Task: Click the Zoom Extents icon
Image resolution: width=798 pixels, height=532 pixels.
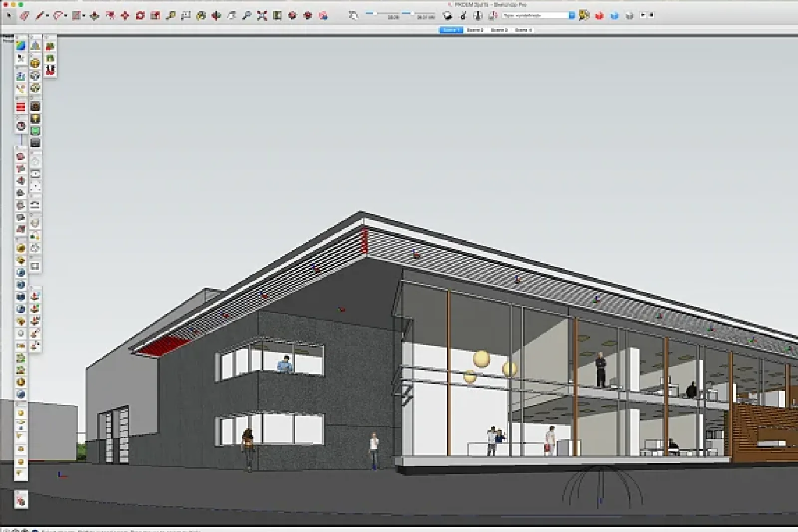Action: [x=262, y=16]
